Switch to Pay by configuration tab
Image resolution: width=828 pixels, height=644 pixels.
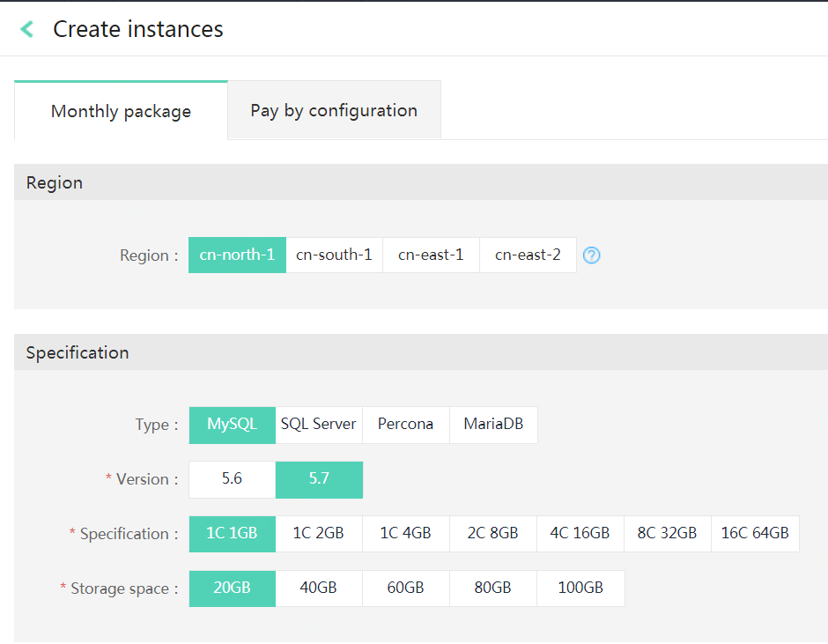[x=334, y=110]
